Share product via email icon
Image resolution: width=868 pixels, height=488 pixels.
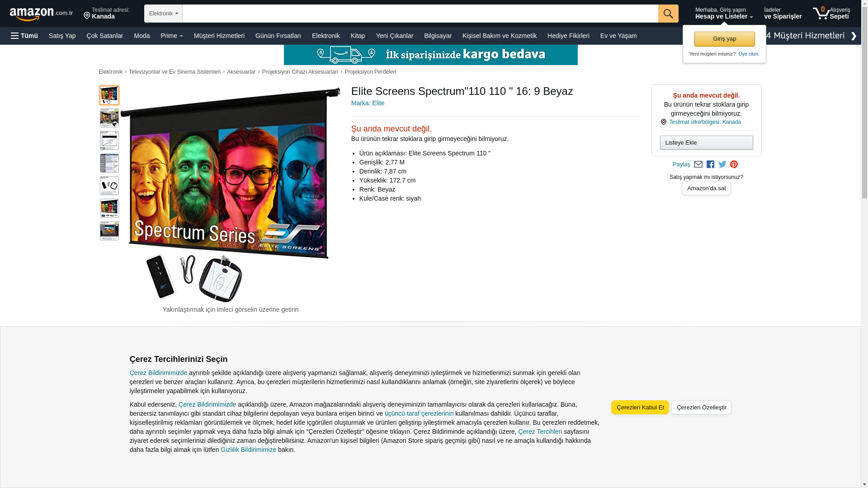(698, 164)
